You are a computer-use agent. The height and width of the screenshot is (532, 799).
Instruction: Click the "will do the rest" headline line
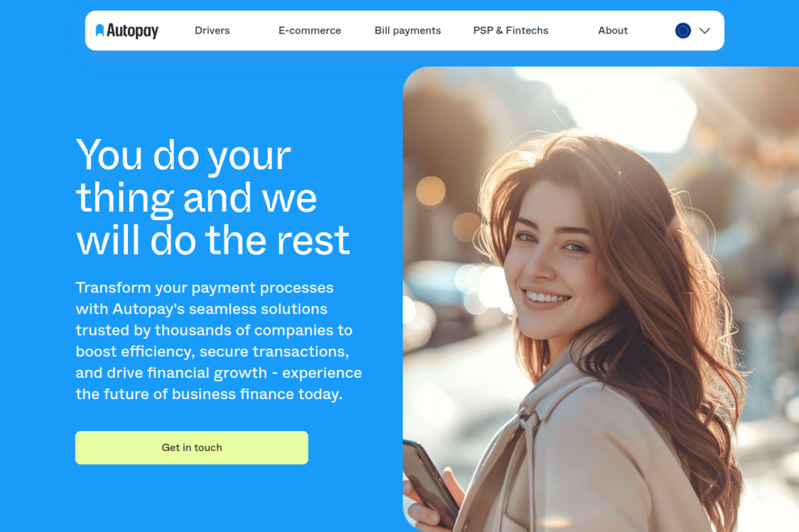pyautogui.click(x=213, y=240)
